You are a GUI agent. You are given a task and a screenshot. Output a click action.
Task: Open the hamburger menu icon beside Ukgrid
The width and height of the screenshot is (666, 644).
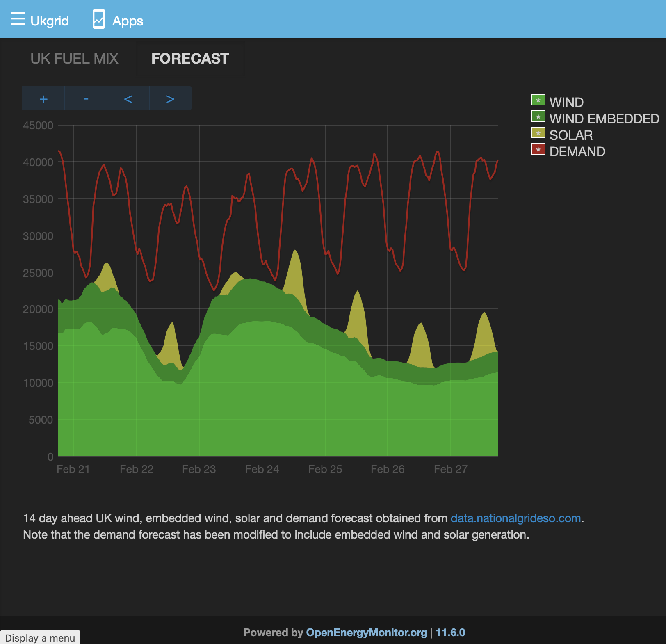point(18,19)
